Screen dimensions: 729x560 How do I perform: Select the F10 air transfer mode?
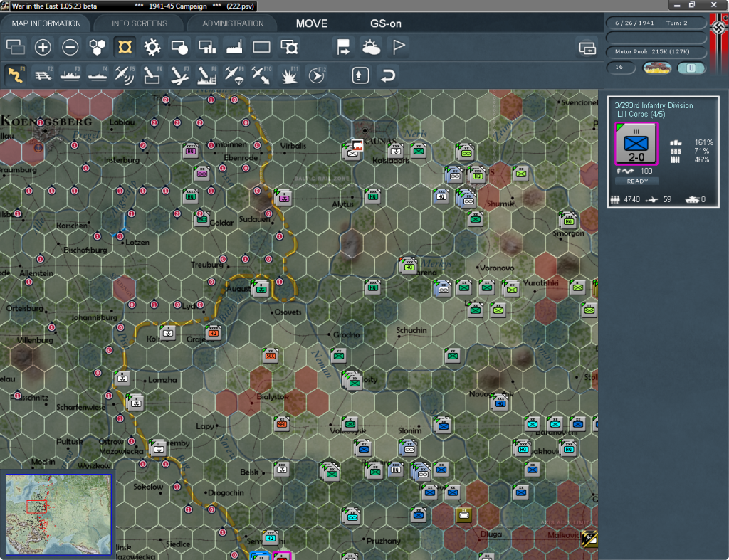point(261,75)
